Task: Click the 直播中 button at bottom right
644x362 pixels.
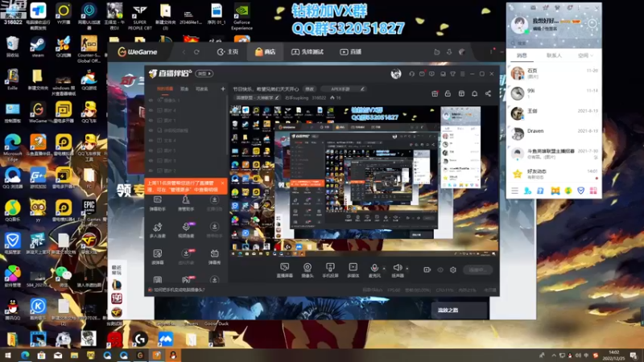Action: [x=477, y=270]
